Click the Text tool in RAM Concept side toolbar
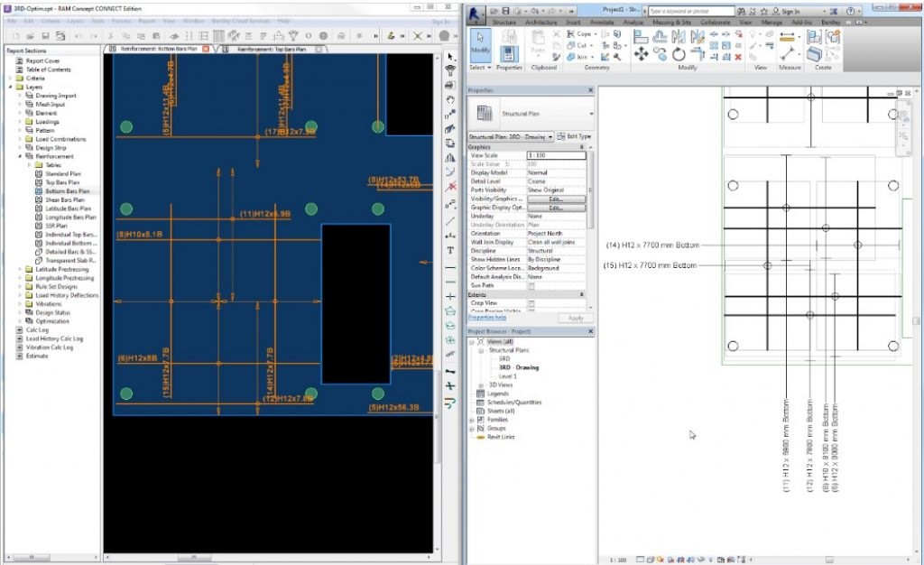This screenshot has height=565, width=924. tap(450, 250)
